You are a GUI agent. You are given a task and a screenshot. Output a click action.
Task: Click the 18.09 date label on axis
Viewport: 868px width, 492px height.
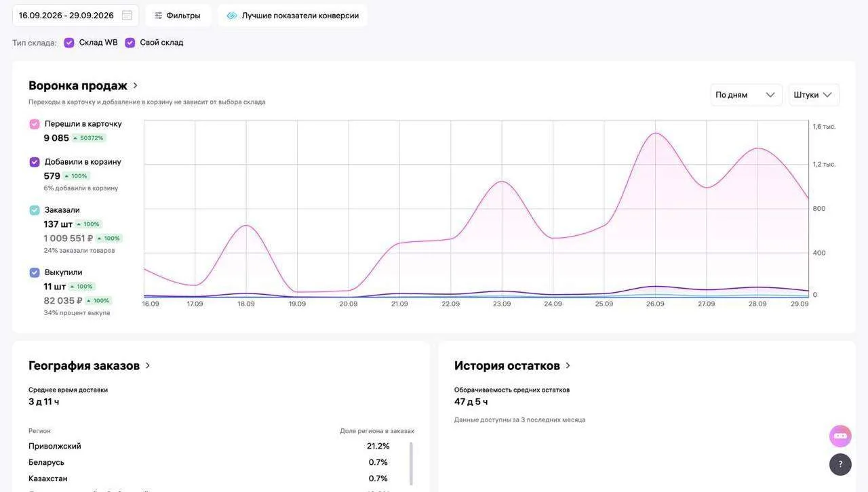(x=246, y=304)
